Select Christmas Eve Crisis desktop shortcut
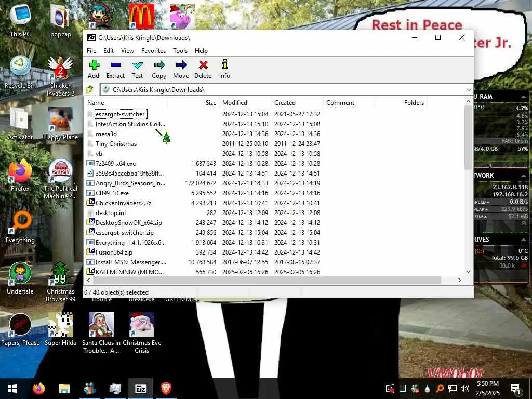This screenshot has height=399, width=532. tap(142, 333)
